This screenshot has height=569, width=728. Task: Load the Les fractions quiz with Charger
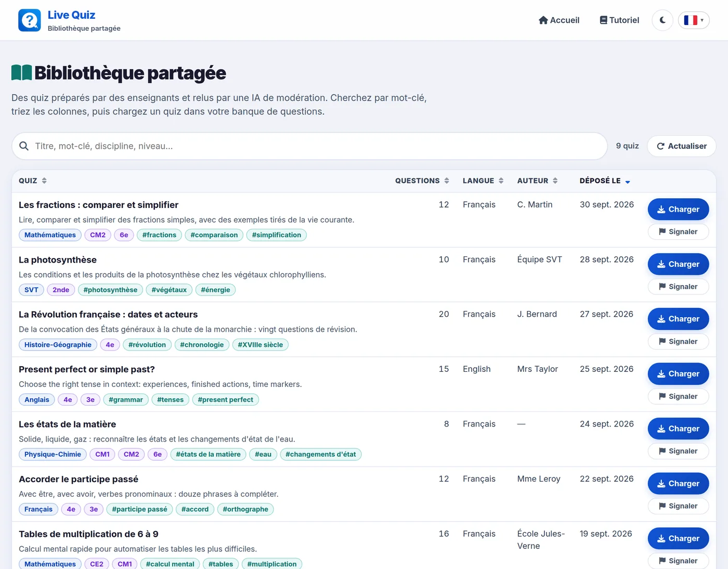tap(678, 209)
